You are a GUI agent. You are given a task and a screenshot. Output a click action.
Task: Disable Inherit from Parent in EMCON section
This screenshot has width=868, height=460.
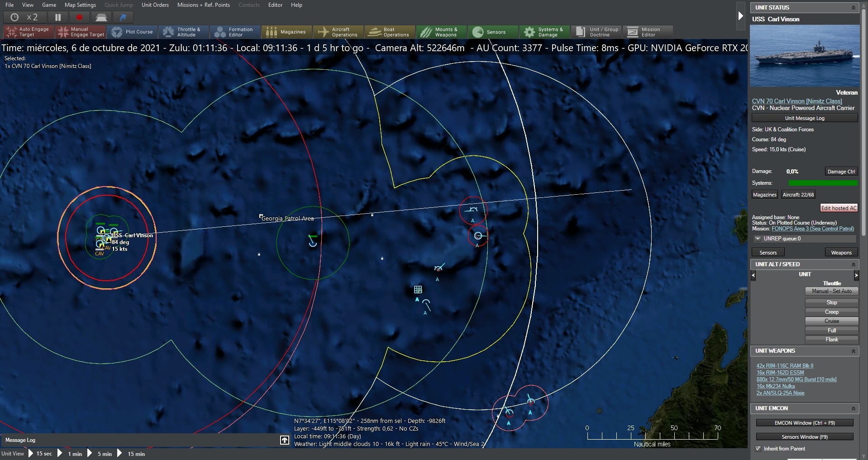coord(758,449)
